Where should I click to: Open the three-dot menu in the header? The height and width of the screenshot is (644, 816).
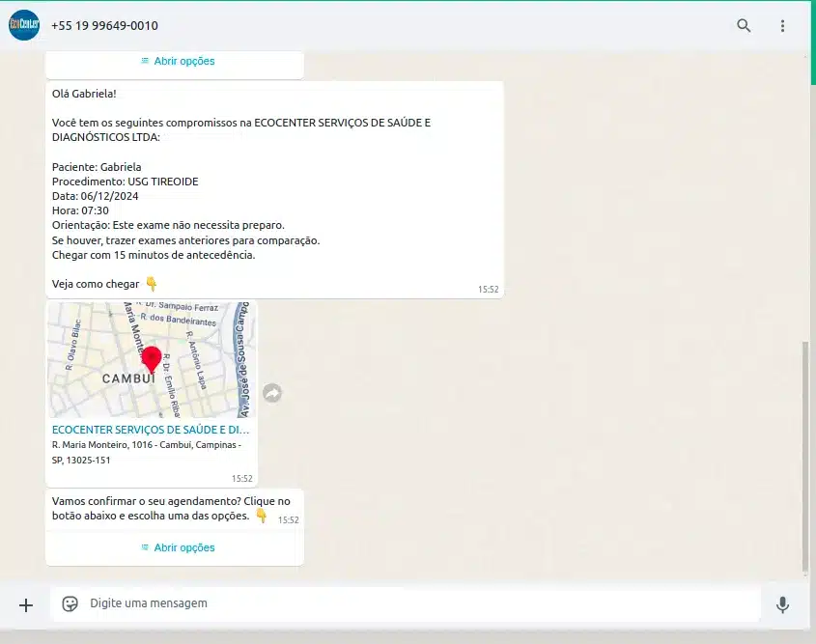[x=783, y=26]
